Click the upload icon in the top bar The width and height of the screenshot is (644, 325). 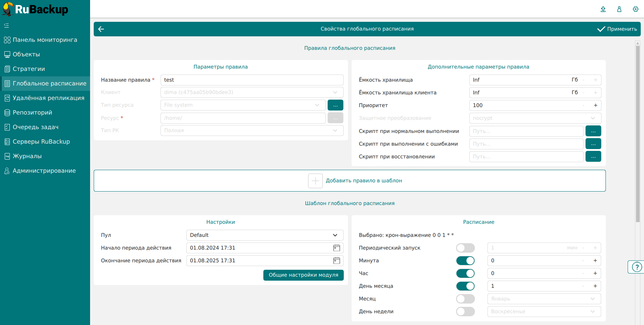[603, 9]
